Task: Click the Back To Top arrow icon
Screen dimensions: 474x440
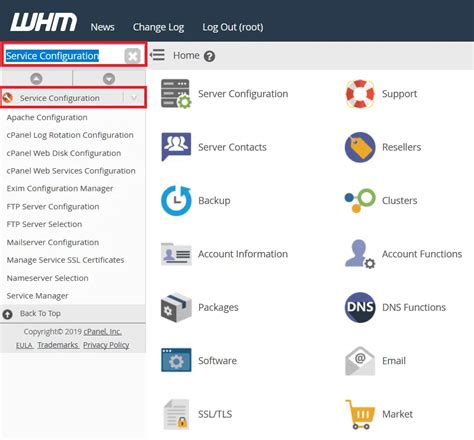Action: click(7, 314)
